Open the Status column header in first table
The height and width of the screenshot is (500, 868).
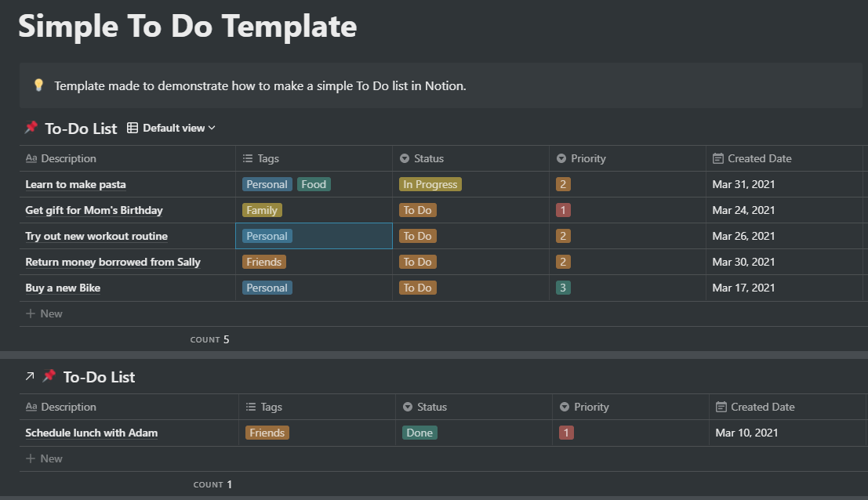428,158
